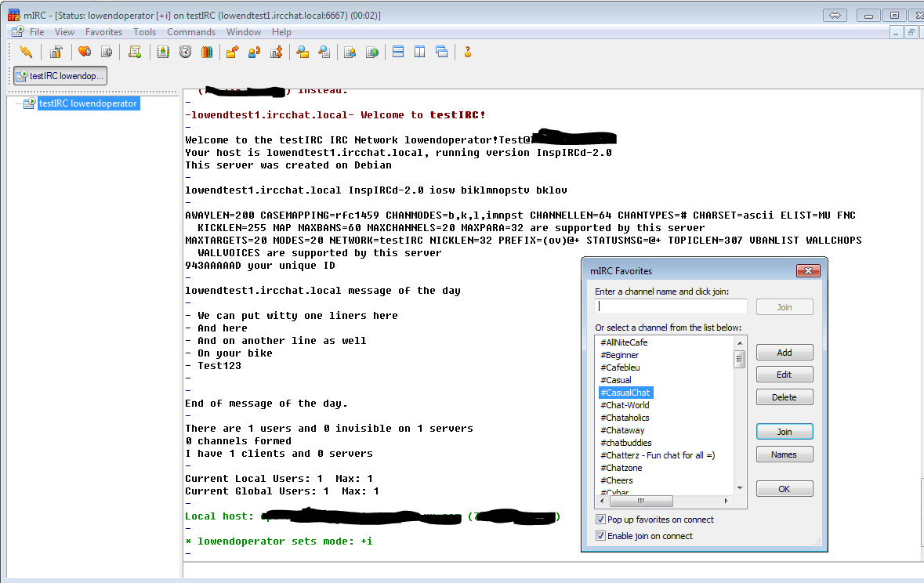Select testIRC lowendoperator in the treebar
The height and width of the screenshot is (583, 924).
(89, 103)
